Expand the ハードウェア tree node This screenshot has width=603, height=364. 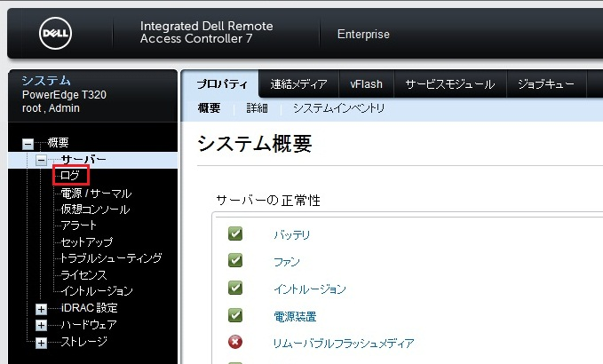point(41,326)
